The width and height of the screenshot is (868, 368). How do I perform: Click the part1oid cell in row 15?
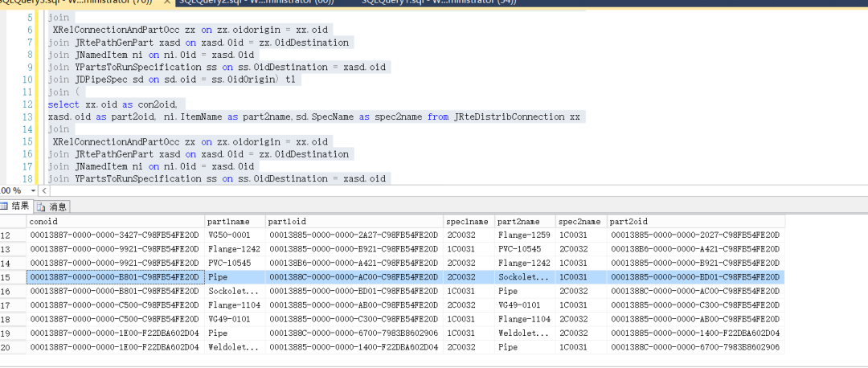pos(354,276)
